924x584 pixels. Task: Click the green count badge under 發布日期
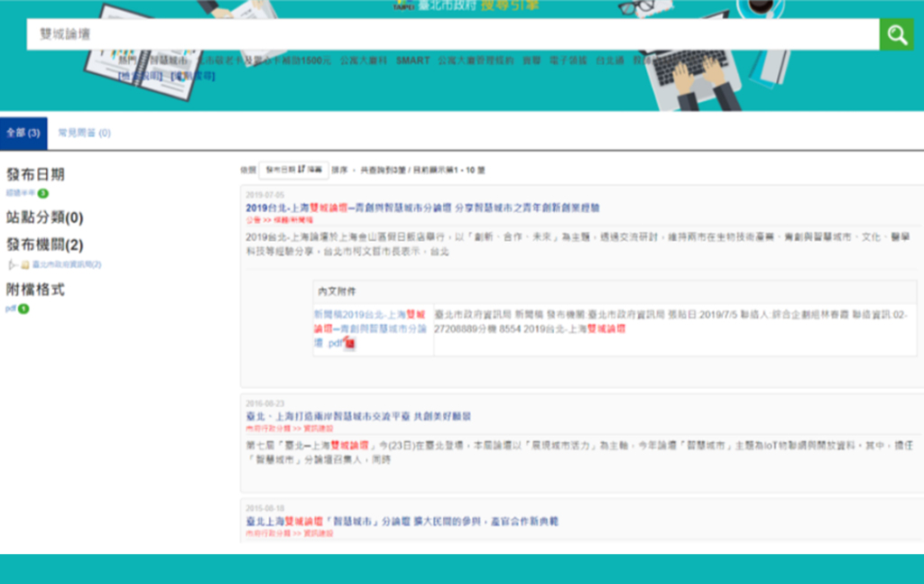click(x=42, y=193)
